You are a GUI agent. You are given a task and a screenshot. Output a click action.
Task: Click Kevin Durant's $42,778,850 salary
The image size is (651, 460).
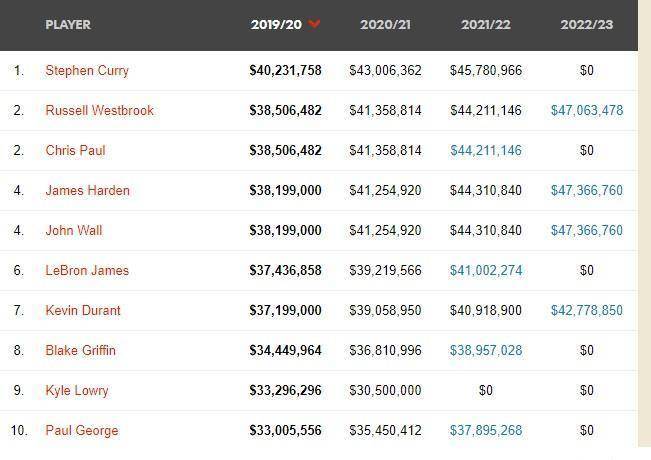(x=587, y=310)
